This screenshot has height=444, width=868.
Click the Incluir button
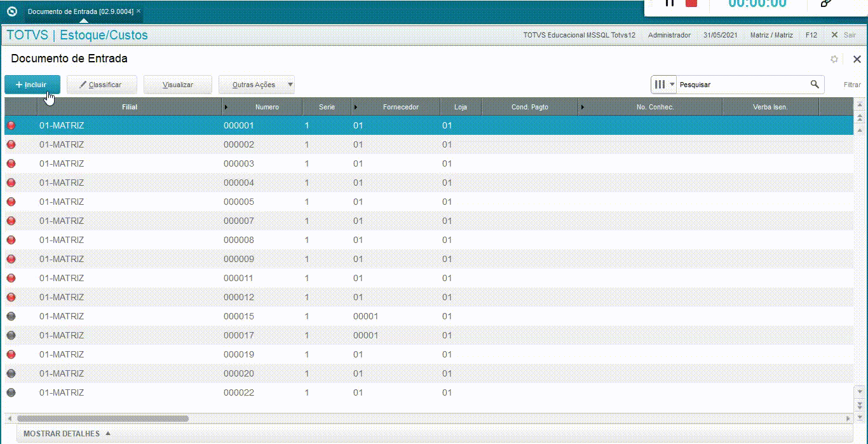click(x=32, y=85)
